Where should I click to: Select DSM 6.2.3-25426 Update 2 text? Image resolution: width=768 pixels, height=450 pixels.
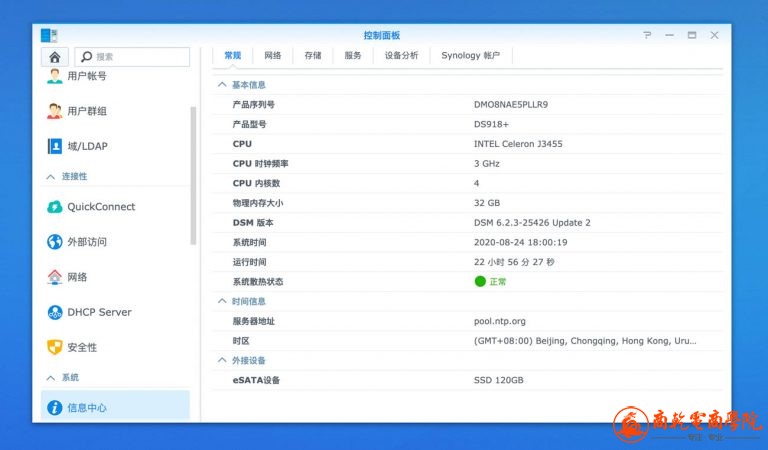(532, 222)
